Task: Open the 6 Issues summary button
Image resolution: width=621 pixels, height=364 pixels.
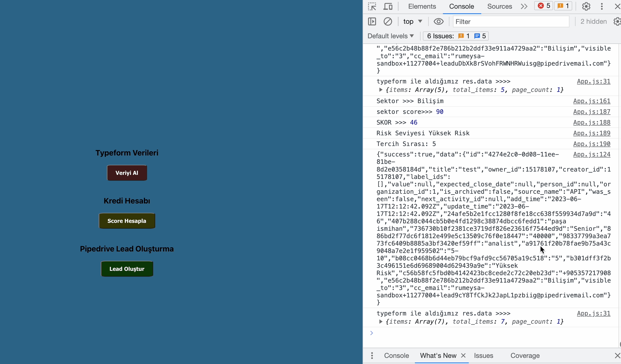Action: (x=456, y=36)
